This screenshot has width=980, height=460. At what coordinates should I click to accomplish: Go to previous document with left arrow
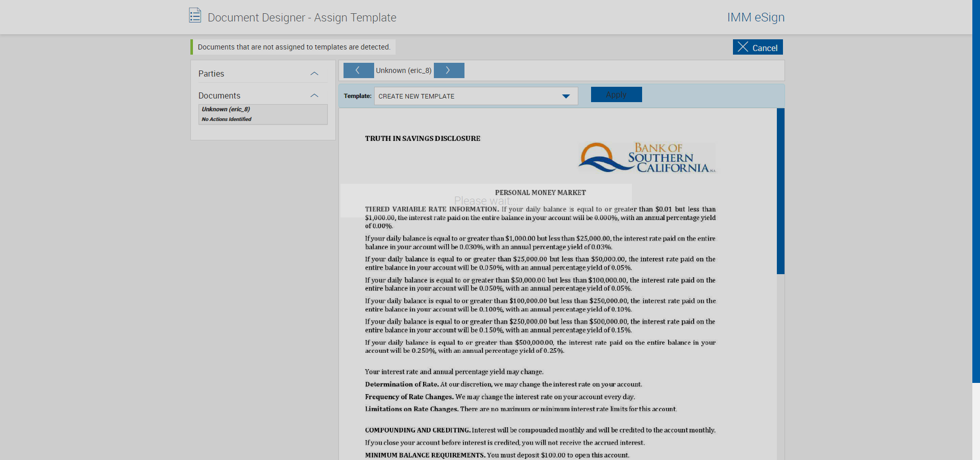point(358,70)
